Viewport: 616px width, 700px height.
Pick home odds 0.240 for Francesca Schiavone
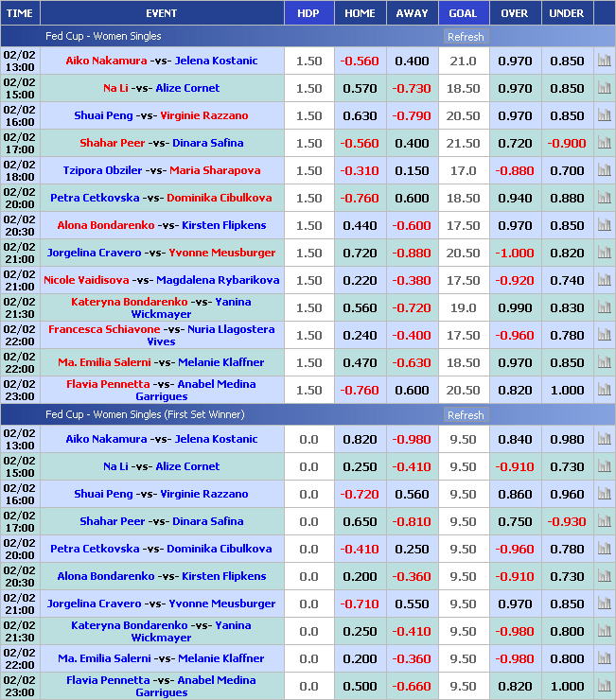[360, 335]
